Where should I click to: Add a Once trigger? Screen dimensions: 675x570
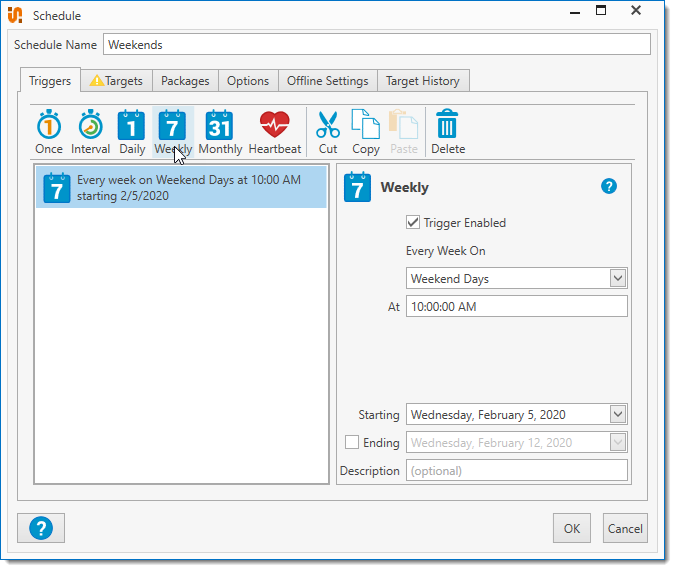point(49,133)
